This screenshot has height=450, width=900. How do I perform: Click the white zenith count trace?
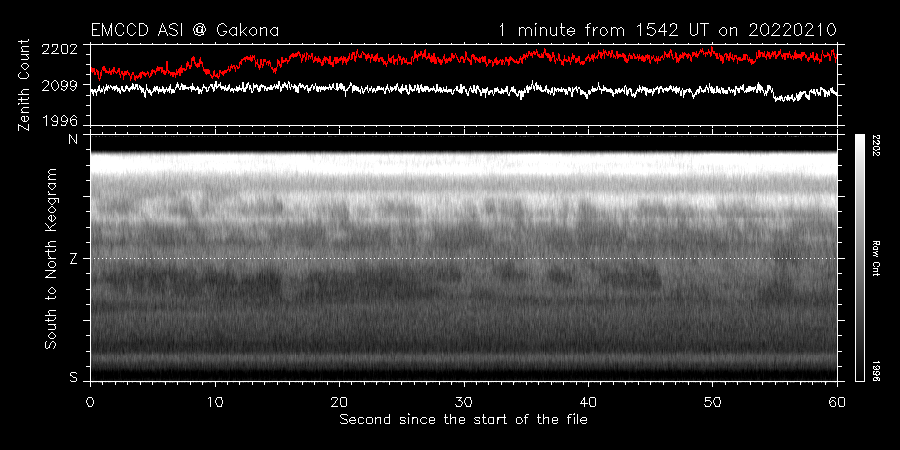pyautogui.click(x=464, y=90)
